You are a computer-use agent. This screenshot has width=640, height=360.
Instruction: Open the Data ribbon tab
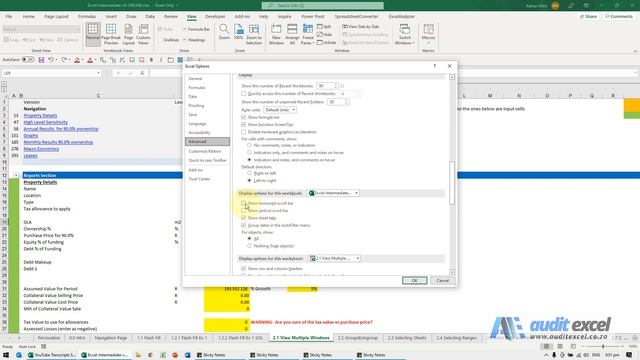click(x=150, y=17)
